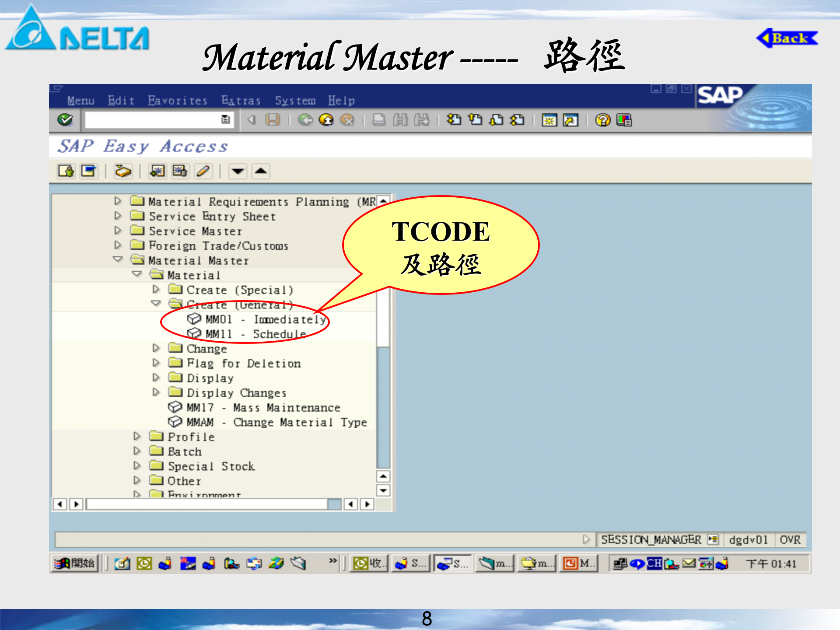Click the Favorites menu item

177,101
